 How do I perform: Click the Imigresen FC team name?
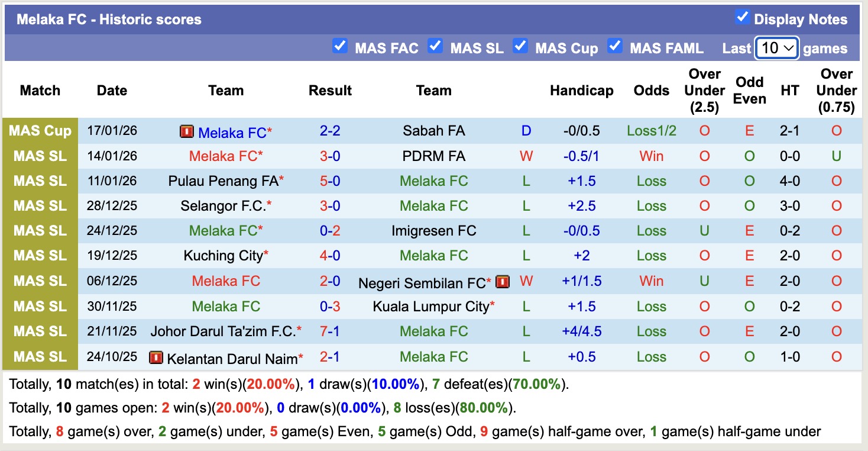pos(433,231)
